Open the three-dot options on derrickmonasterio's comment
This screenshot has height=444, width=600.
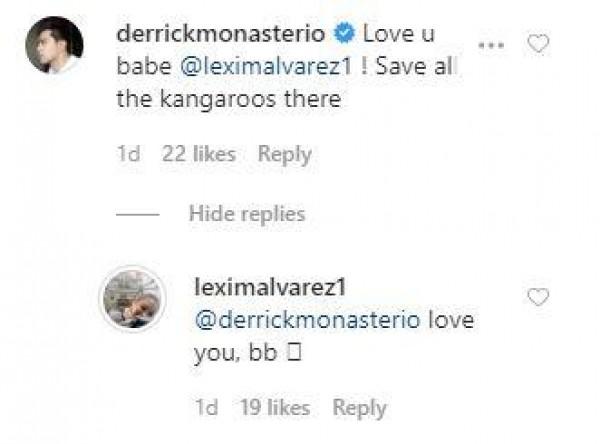click(492, 46)
